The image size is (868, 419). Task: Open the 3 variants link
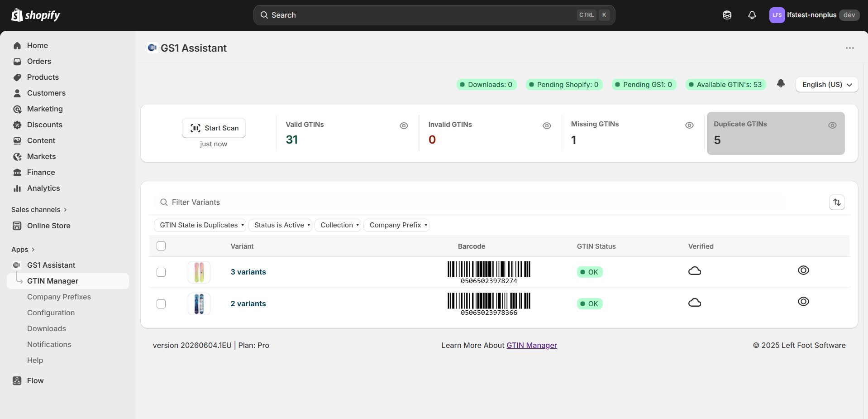point(248,272)
